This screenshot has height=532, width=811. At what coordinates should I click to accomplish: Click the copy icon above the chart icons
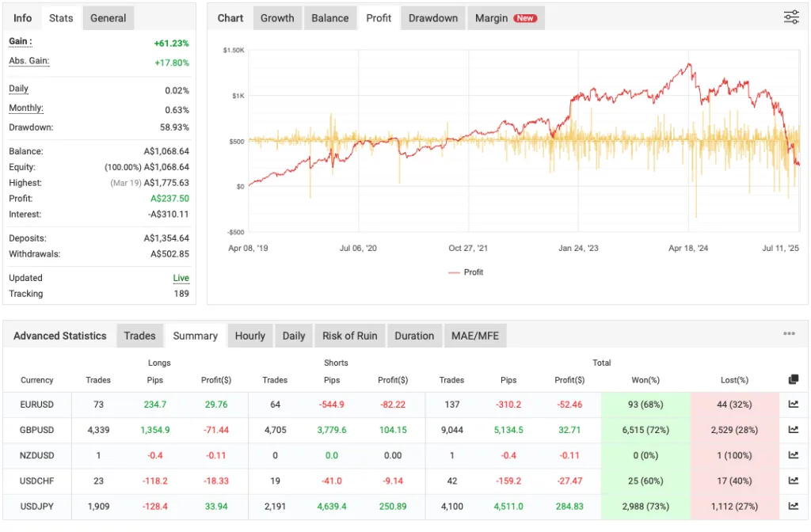point(793,378)
